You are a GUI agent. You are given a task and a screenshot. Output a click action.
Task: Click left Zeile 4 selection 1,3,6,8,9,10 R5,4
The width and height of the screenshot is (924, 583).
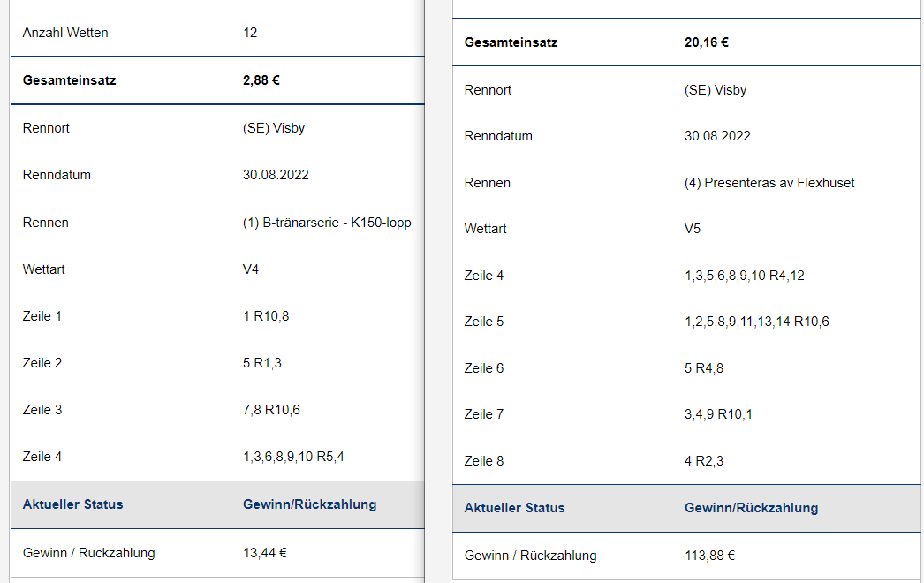[x=293, y=457]
